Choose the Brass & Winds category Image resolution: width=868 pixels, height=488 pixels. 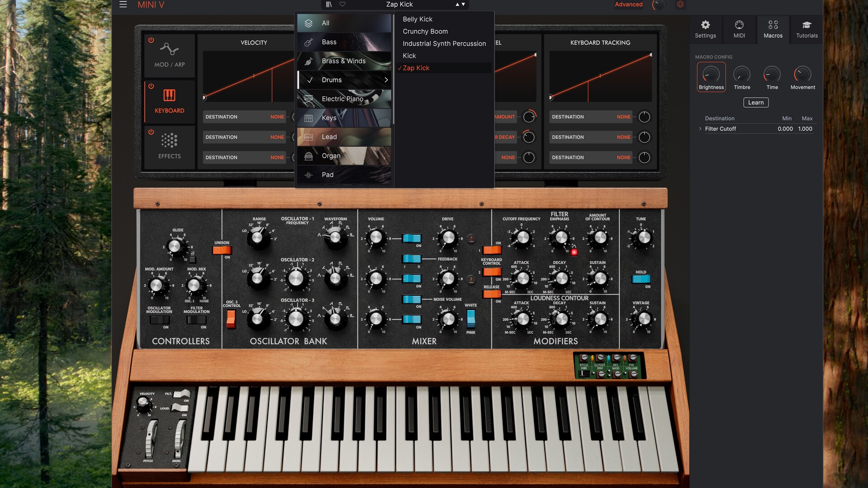[344, 61]
